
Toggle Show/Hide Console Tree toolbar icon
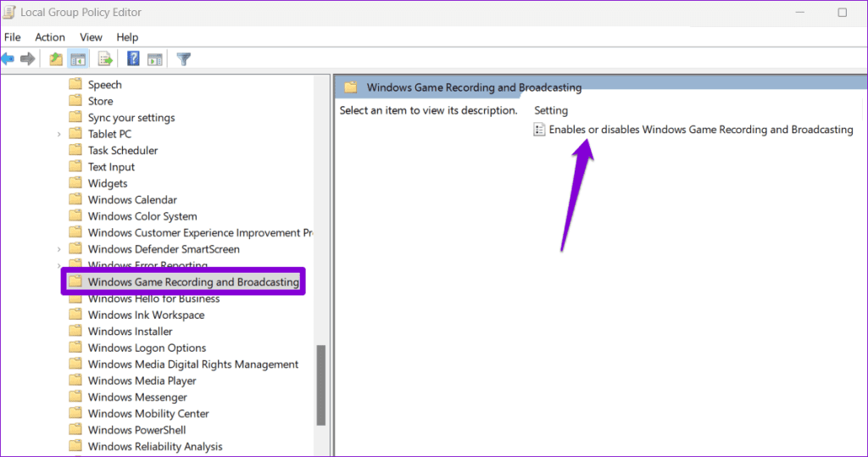77,59
